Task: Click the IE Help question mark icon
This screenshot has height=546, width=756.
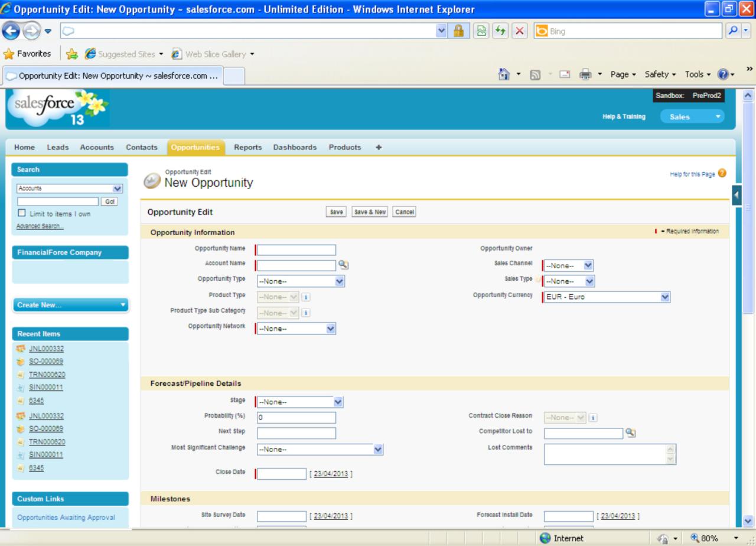Action: [x=722, y=74]
